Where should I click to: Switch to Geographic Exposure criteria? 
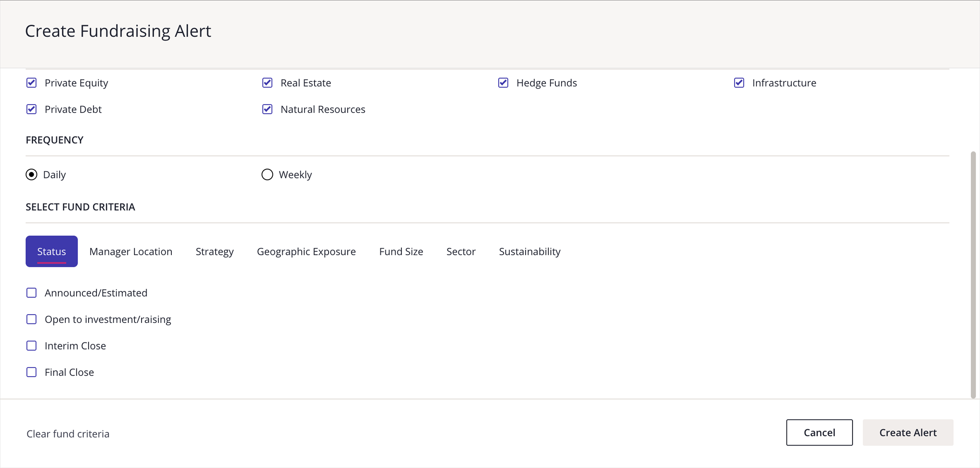pyautogui.click(x=306, y=251)
